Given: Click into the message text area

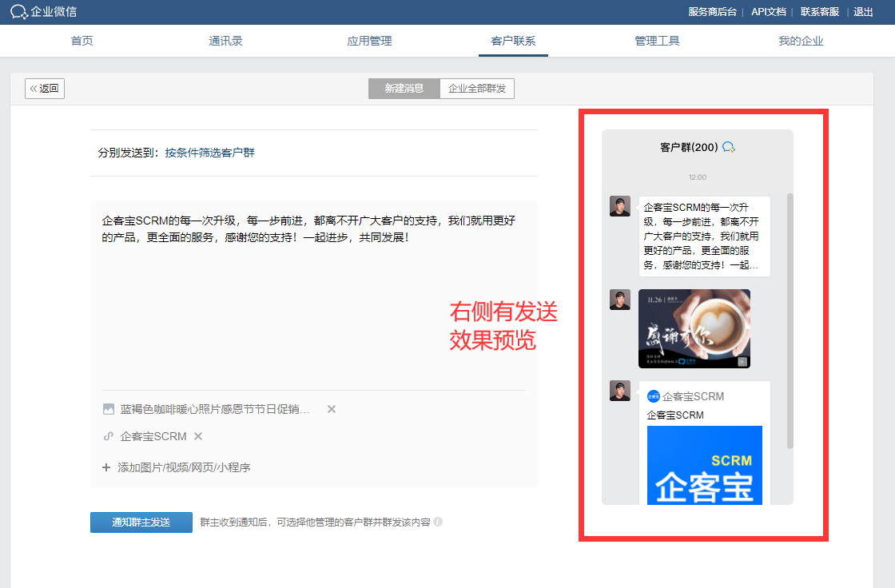Looking at the screenshot, I should point(314,294).
